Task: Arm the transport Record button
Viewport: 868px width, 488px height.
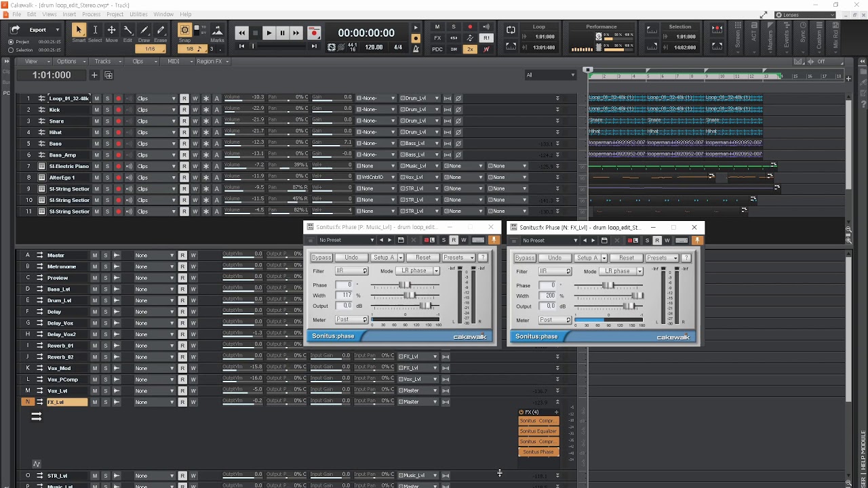Action: coord(313,33)
